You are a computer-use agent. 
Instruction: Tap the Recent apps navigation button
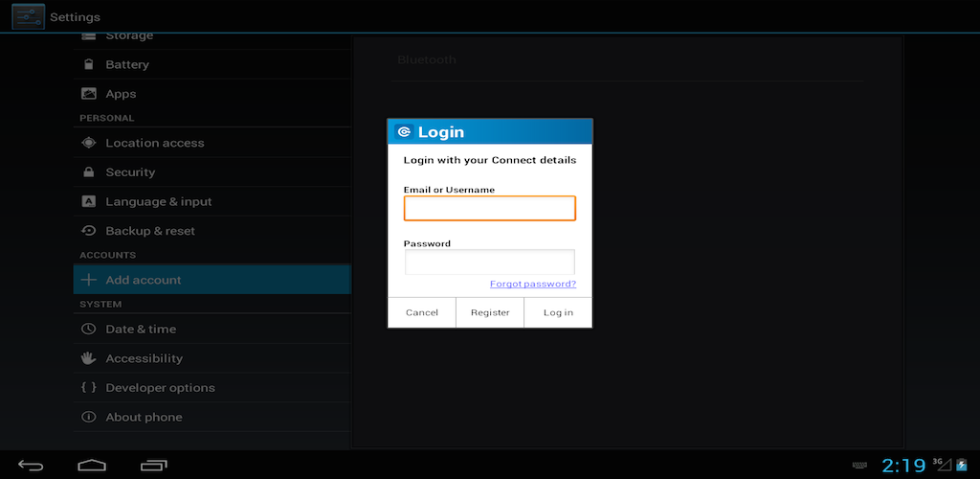(154, 466)
